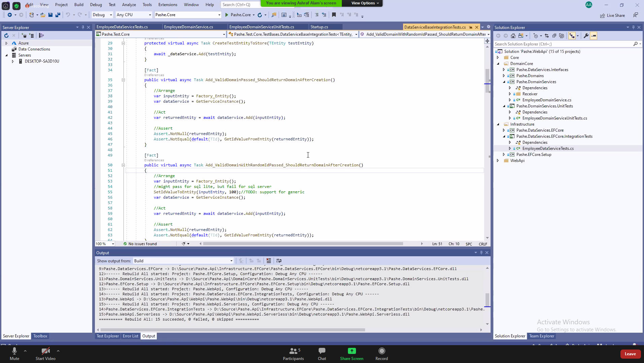
Task: Click the Solution Explorer Home icon
Action: (513, 36)
